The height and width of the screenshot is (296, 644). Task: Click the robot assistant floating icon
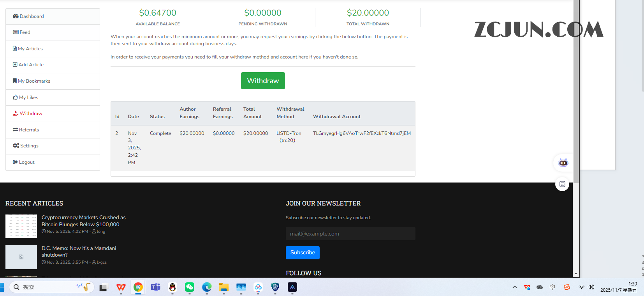pyautogui.click(x=563, y=163)
